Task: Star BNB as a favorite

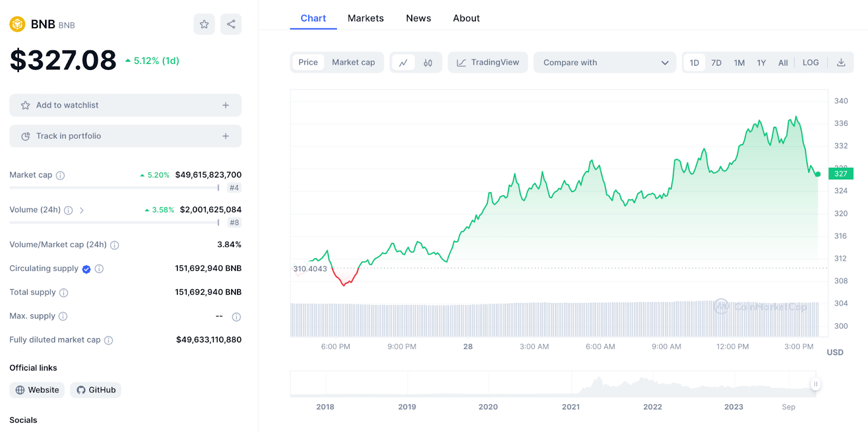Action: point(204,24)
